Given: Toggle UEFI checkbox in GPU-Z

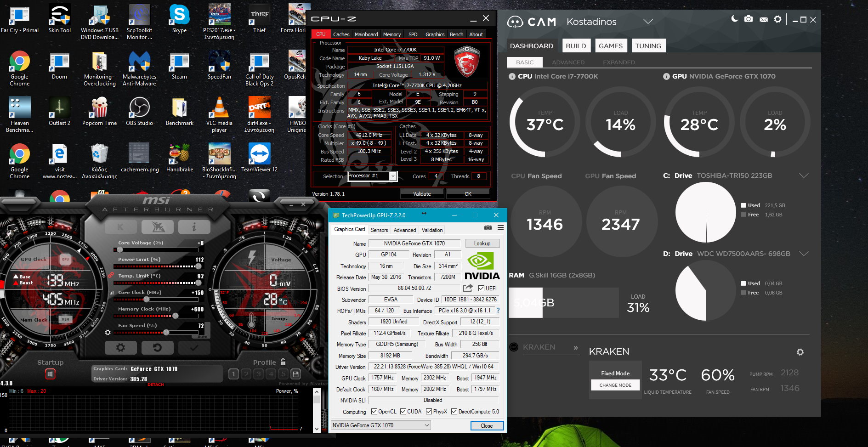Looking at the screenshot, I should pyautogui.click(x=481, y=289).
